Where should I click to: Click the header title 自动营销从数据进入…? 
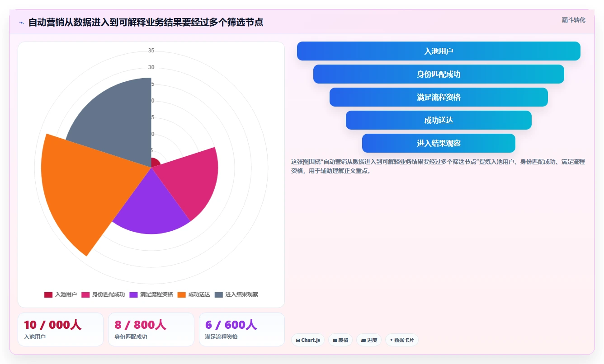click(146, 22)
